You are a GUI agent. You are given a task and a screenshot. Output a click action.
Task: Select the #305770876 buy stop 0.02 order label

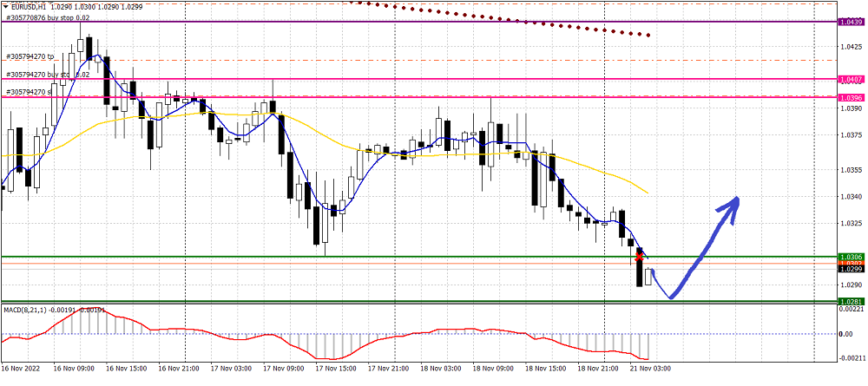[48, 17]
